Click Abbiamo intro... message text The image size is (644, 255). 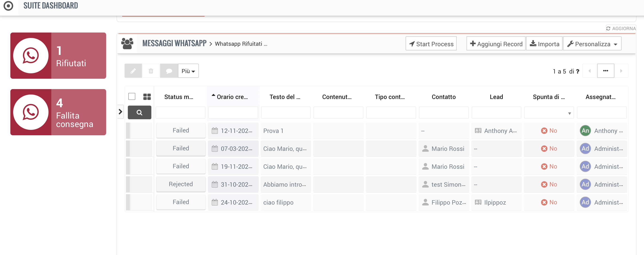pos(285,185)
